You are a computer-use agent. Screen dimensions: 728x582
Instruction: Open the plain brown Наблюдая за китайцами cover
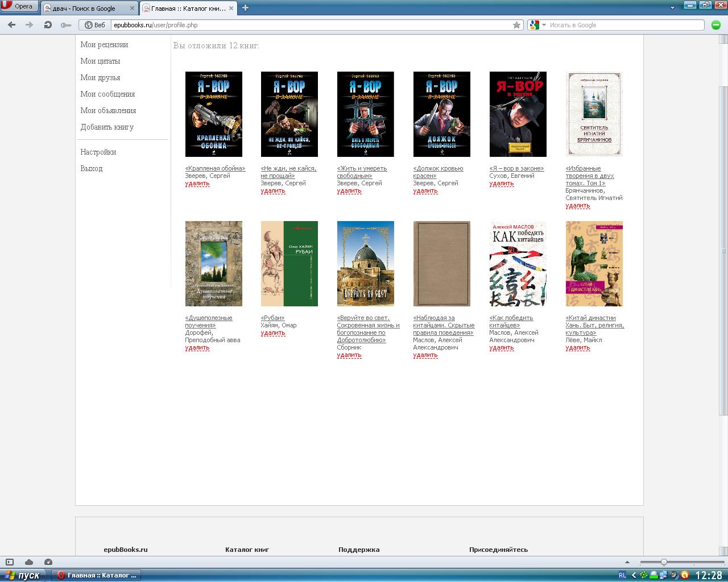click(442, 264)
